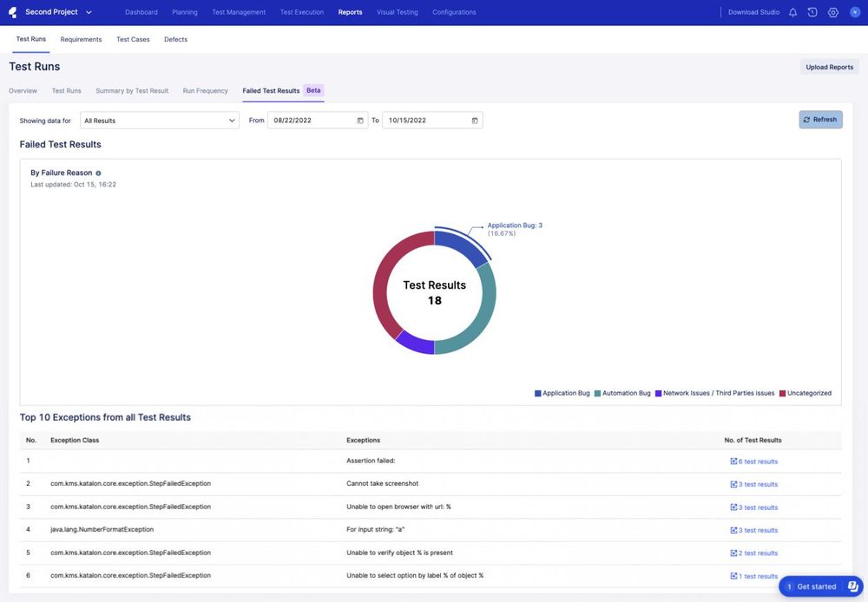Switch to the Run Frequency tab
This screenshot has height=602, width=868.
pos(206,89)
